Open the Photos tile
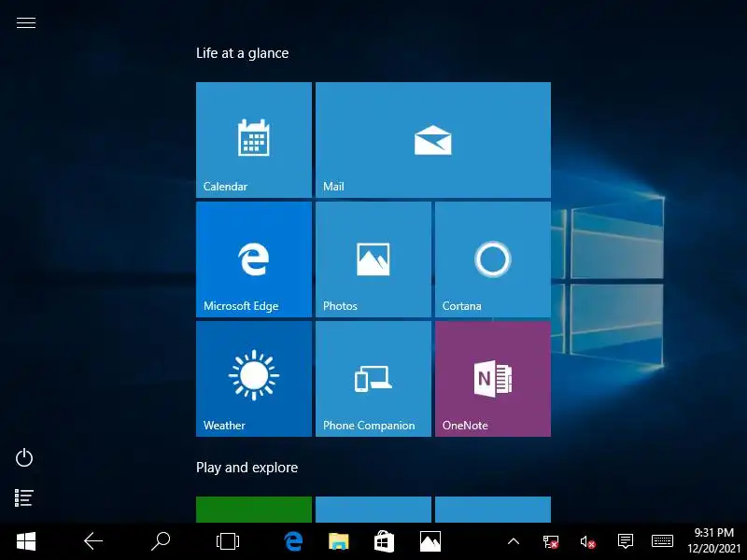Screen dimensions: 747x560 pyautogui.click(x=373, y=259)
